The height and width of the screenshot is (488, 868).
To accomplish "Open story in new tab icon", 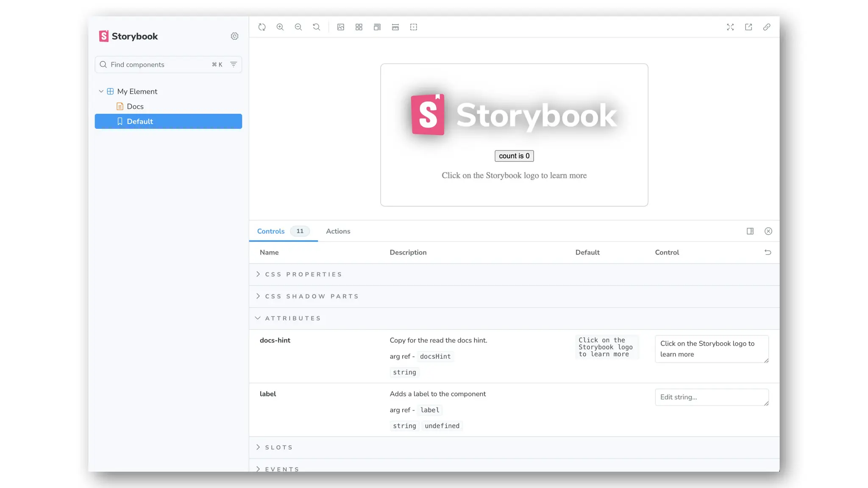I will (748, 27).
